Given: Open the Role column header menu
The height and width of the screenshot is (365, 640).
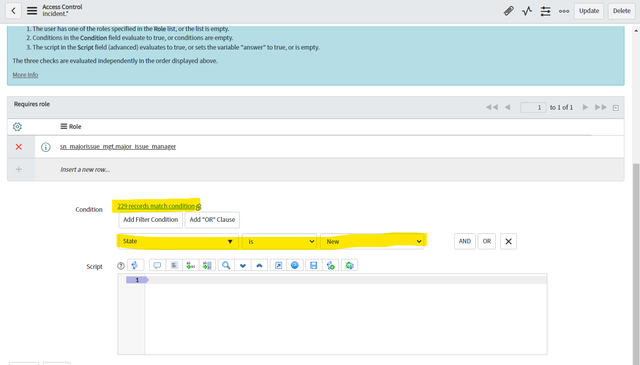Looking at the screenshot, I should (x=64, y=127).
